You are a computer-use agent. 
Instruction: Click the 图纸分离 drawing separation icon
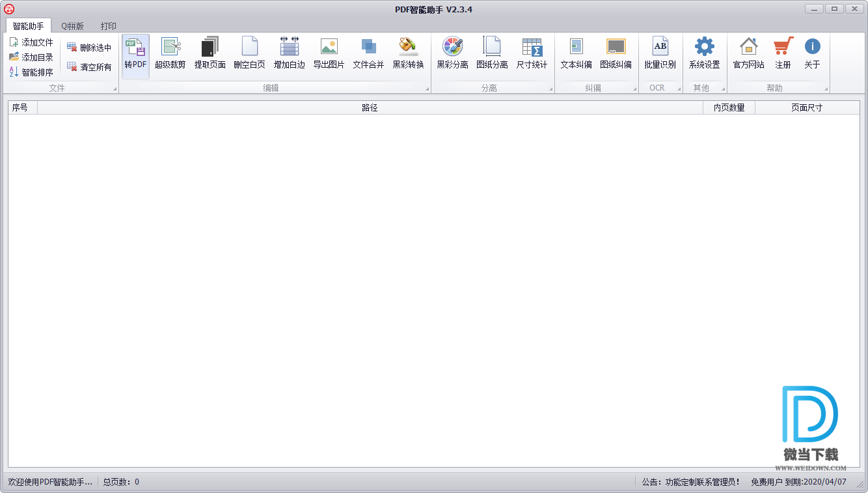click(x=492, y=47)
